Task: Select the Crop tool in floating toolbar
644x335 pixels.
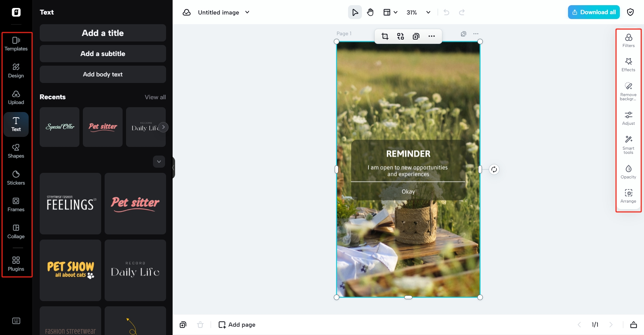Action: (385, 36)
